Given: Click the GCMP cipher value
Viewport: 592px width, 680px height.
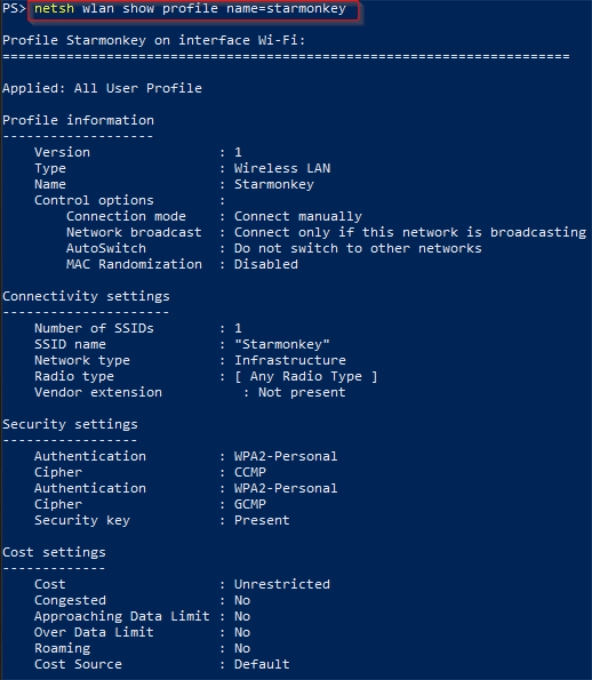Looking at the screenshot, I should click(x=250, y=504).
